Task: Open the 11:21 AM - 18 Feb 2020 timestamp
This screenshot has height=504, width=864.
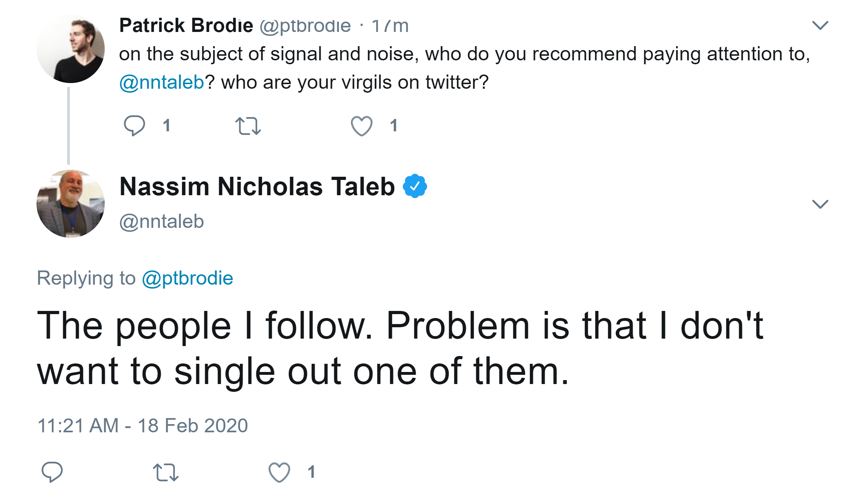Action: pyautogui.click(x=143, y=426)
